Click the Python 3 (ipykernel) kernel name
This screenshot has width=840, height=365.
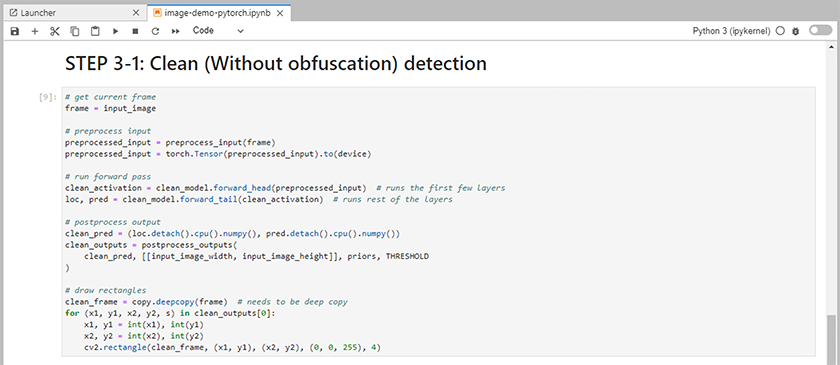click(x=731, y=31)
